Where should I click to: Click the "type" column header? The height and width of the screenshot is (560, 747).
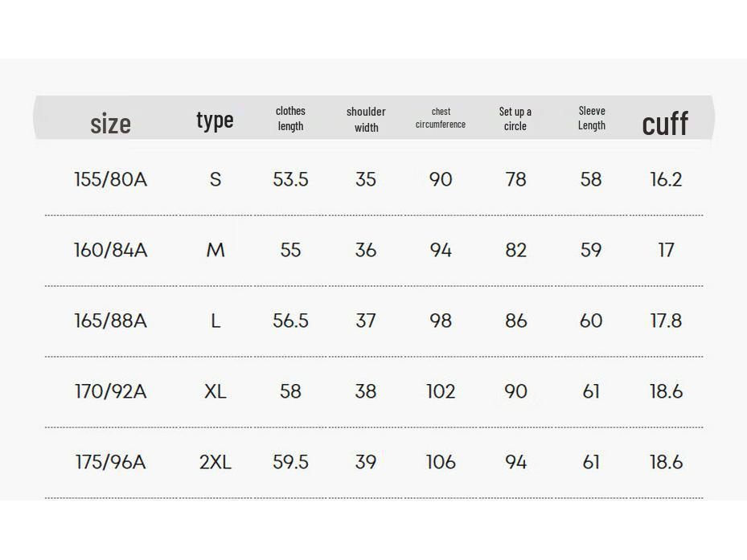pos(215,121)
